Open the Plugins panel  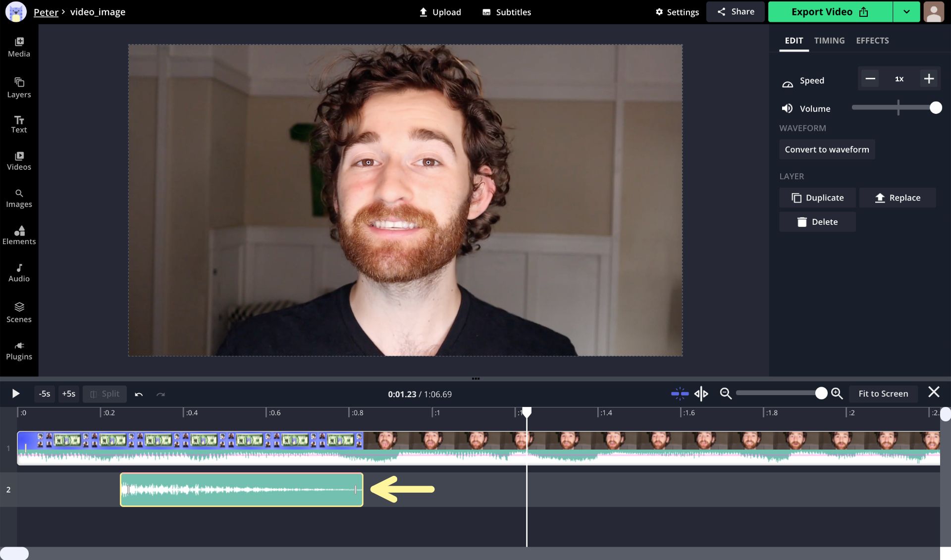click(19, 351)
